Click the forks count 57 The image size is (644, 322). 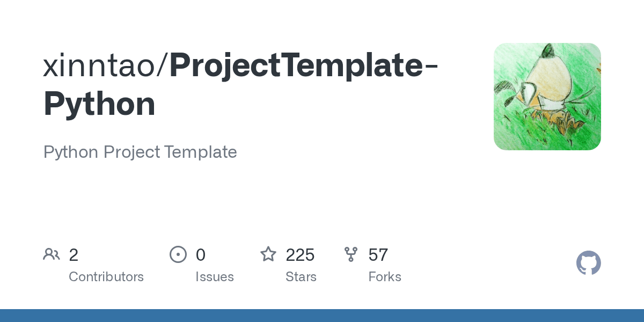pyautogui.click(x=378, y=254)
